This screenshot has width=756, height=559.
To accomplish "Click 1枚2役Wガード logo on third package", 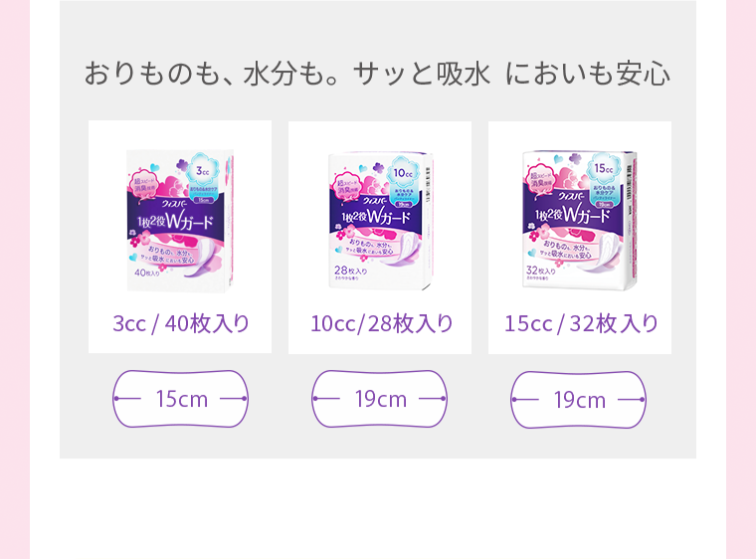I will (x=573, y=214).
